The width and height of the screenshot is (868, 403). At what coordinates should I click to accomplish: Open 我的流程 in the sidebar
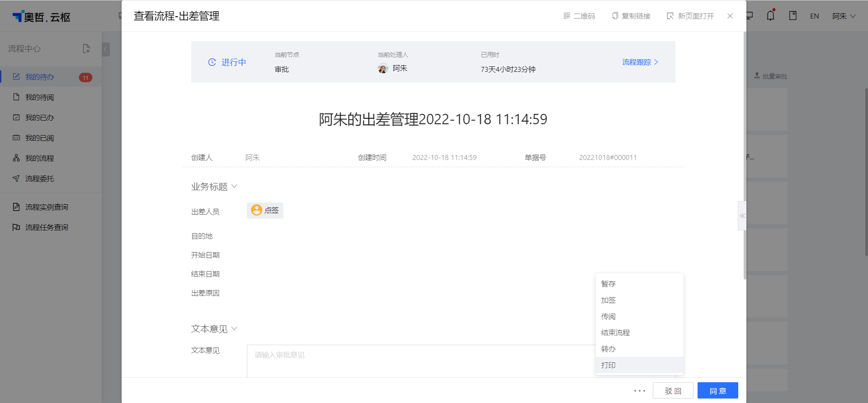click(x=51, y=158)
